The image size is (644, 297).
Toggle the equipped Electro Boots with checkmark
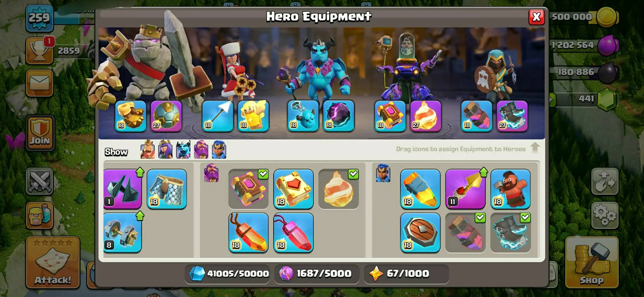pyautogui.click(x=510, y=233)
